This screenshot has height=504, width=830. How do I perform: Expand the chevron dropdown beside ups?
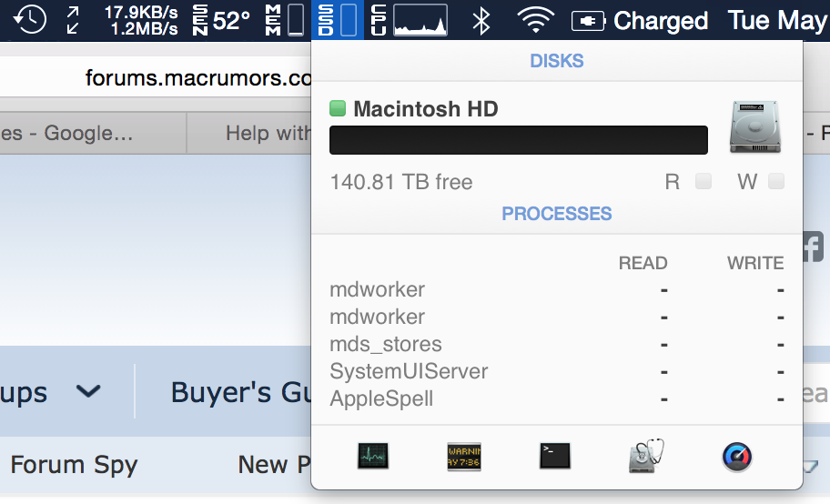[x=88, y=392]
